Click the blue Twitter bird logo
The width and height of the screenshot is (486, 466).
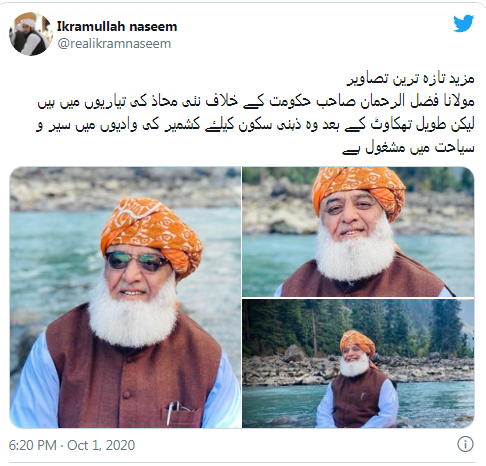[x=463, y=23]
